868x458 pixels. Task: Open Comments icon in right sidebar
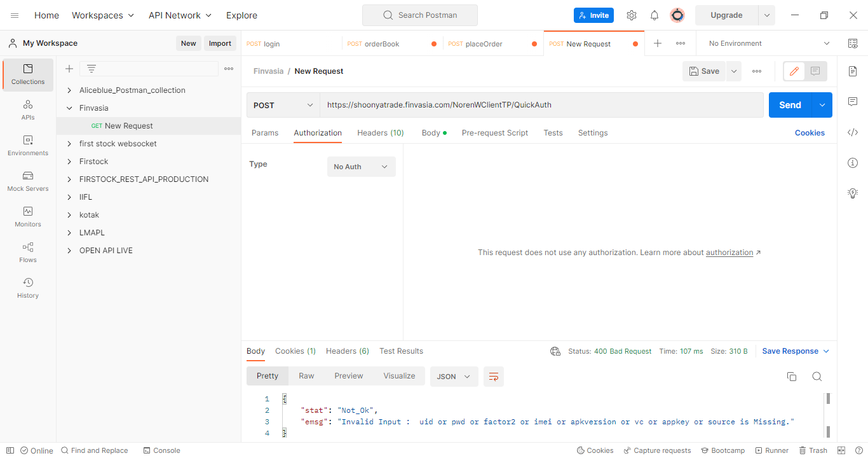coord(853,102)
